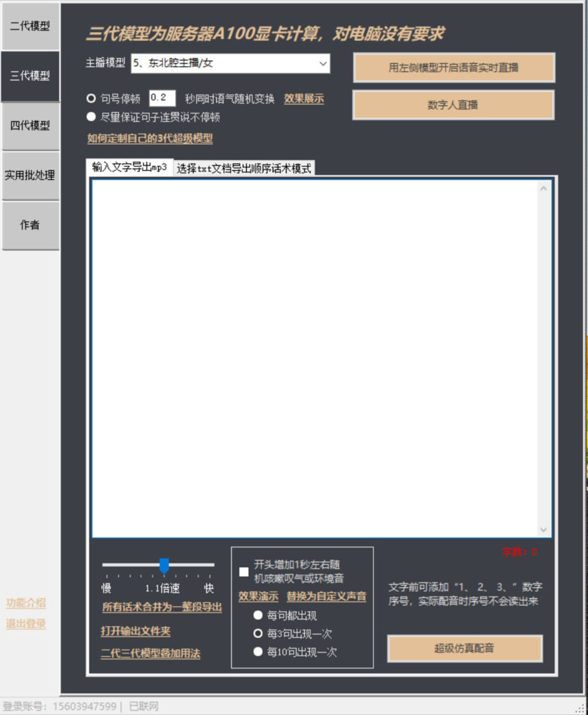Select 尽量保证句子连贯说不停顿 option
The image size is (588, 715).
[x=91, y=117]
